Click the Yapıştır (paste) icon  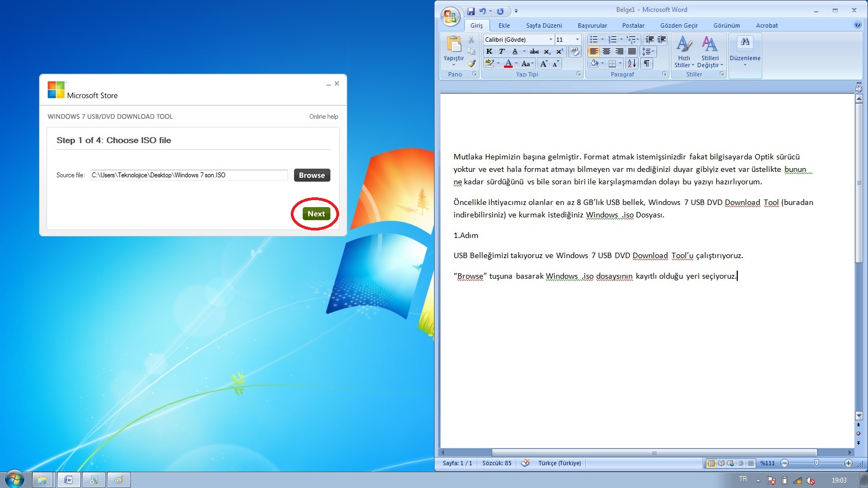tap(454, 44)
